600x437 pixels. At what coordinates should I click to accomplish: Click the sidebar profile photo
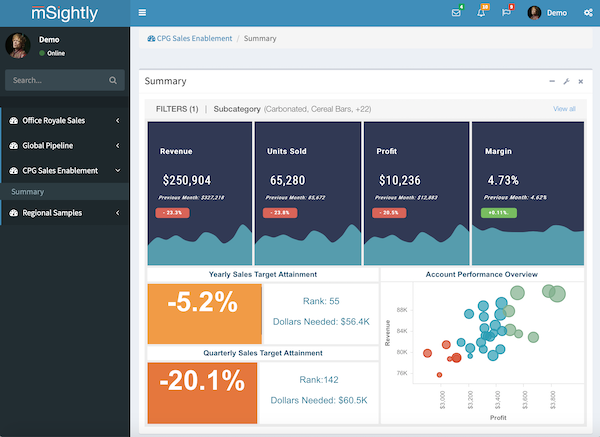(x=18, y=46)
